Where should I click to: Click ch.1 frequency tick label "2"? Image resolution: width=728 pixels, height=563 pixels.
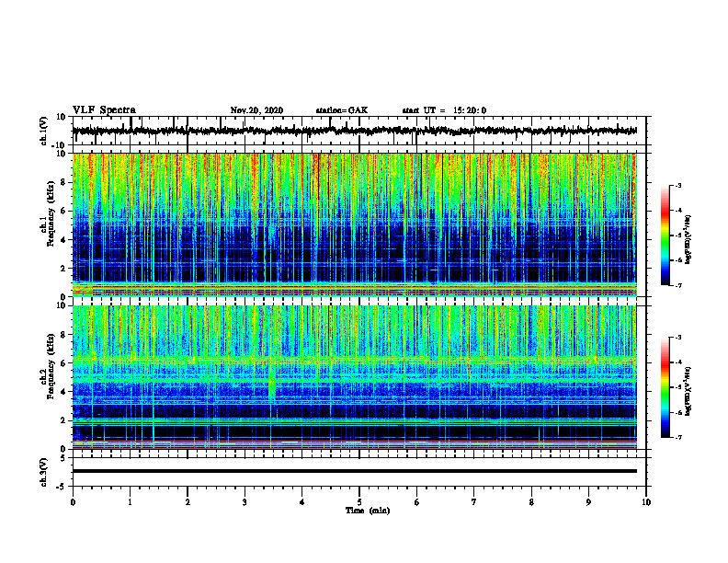[x=63, y=268]
